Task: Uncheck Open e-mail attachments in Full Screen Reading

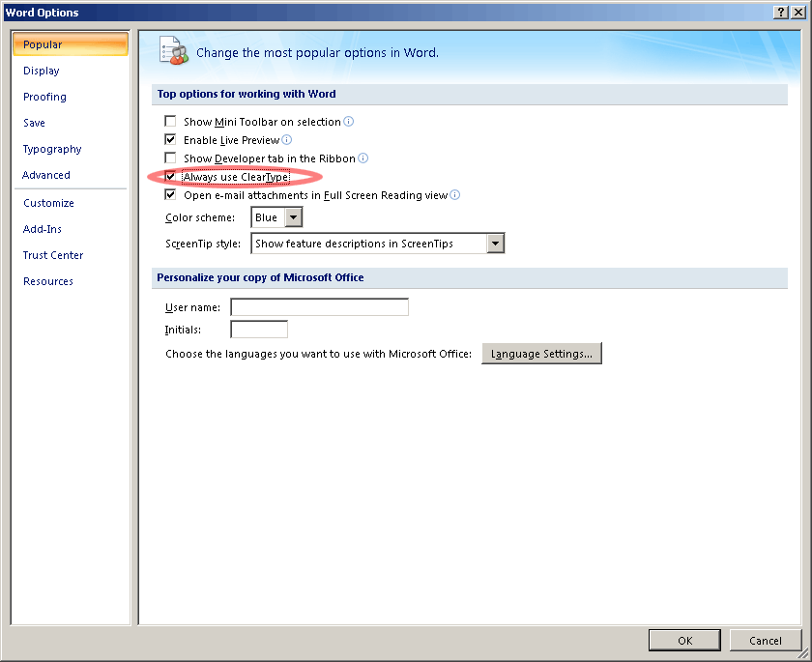Action: [170, 194]
